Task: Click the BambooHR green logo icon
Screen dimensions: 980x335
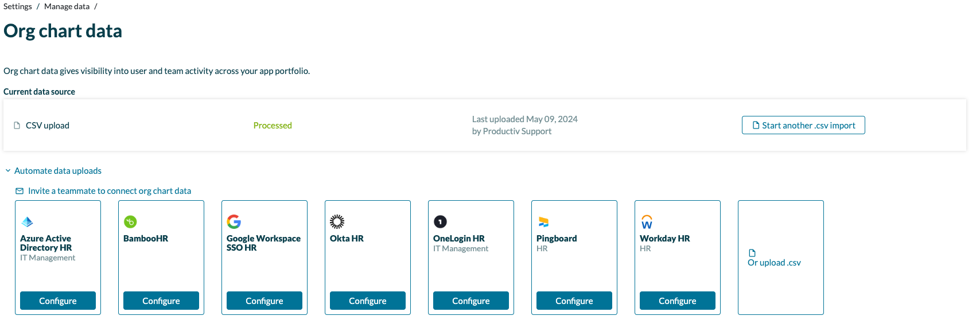Action: tap(130, 222)
